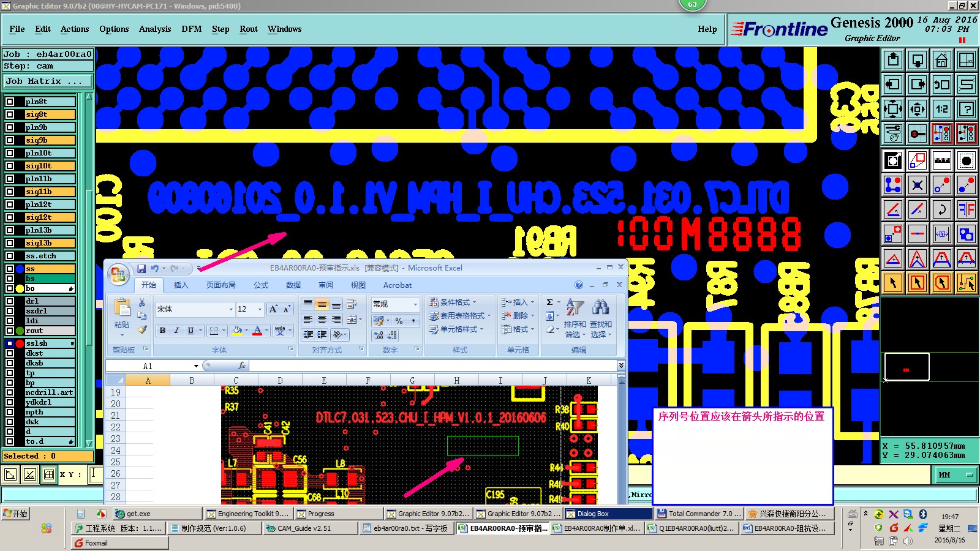This screenshot has height=551, width=980.
Task: Click the Pan Up view icon
Action: coord(893,60)
